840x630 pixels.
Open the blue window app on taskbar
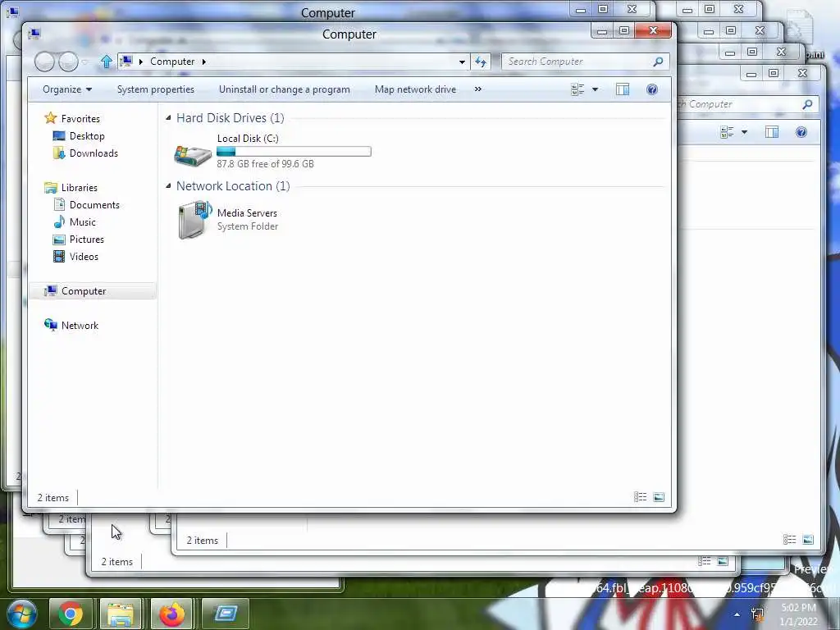coord(226,614)
